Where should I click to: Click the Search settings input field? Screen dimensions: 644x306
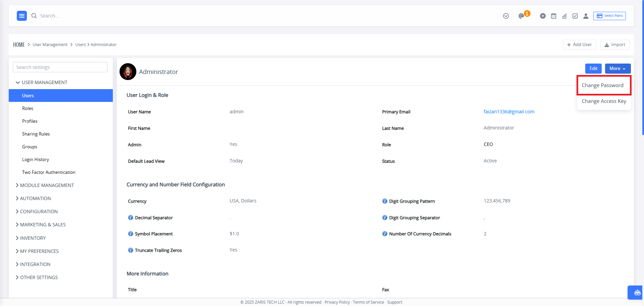coord(60,67)
